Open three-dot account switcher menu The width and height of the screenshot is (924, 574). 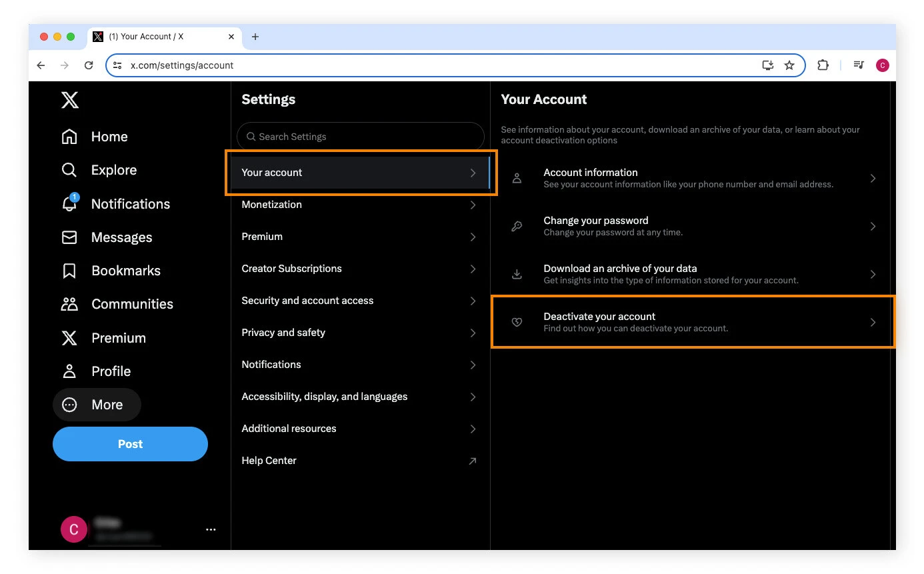point(211,529)
